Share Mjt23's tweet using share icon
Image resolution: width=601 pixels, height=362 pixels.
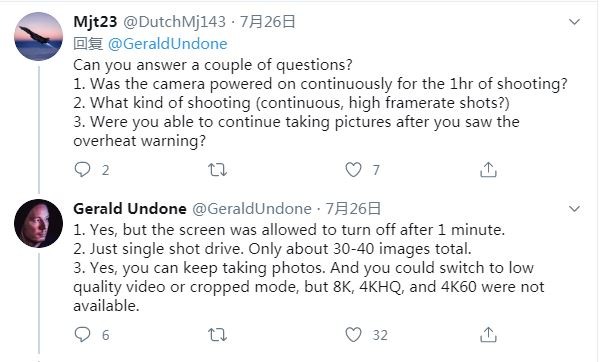[x=488, y=169]
